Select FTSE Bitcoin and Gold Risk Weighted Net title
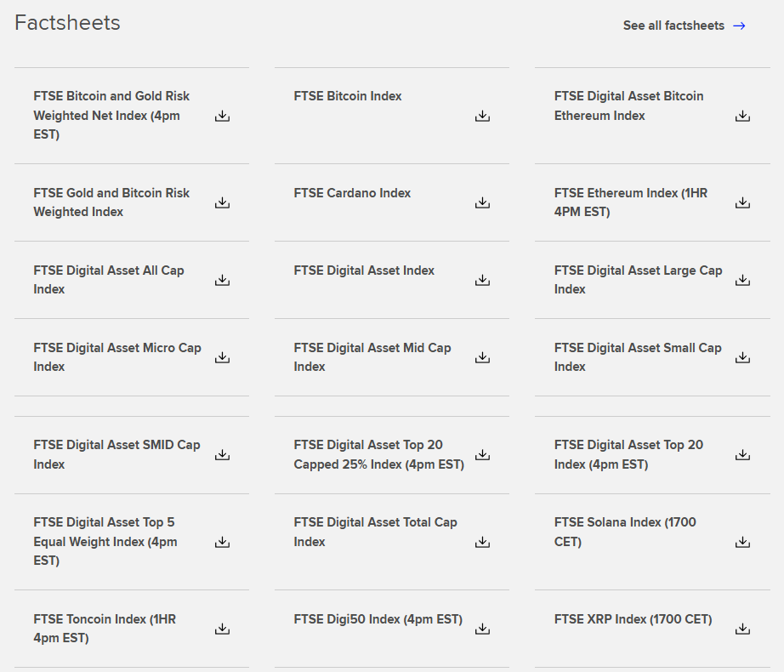Screen dimensions: 784x672 click(111, 115)
